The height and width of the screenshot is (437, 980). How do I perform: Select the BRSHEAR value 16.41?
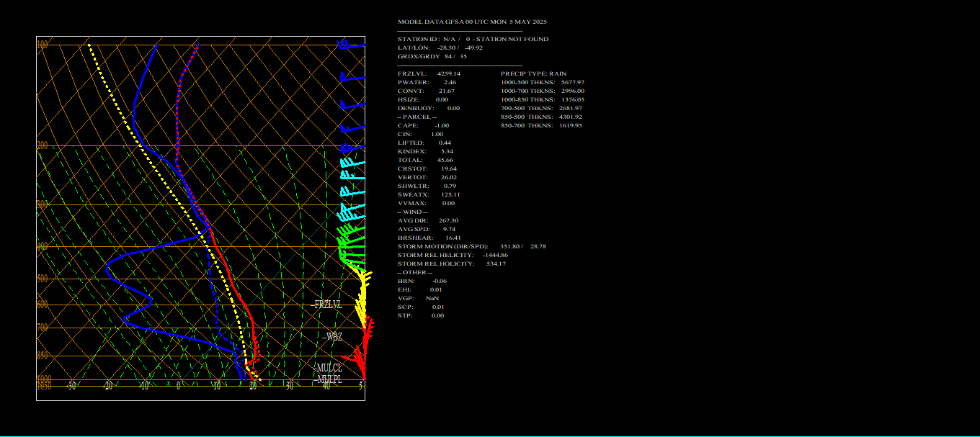pos(453,238)
